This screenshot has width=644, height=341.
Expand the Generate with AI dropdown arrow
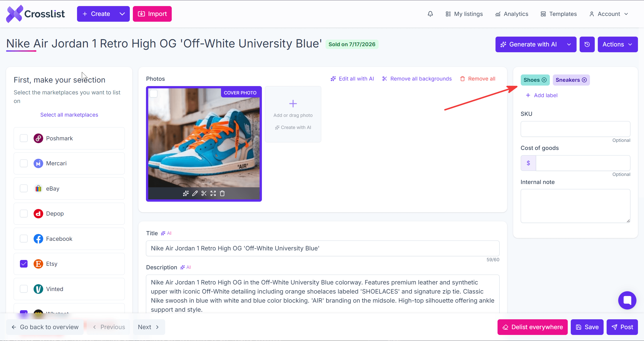point(569,44)
